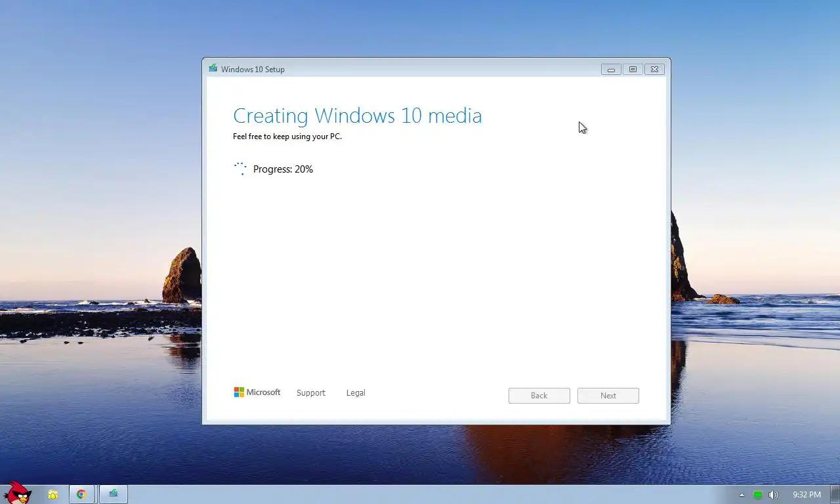
Task: Click the Back button
Action: coord(539,396)
